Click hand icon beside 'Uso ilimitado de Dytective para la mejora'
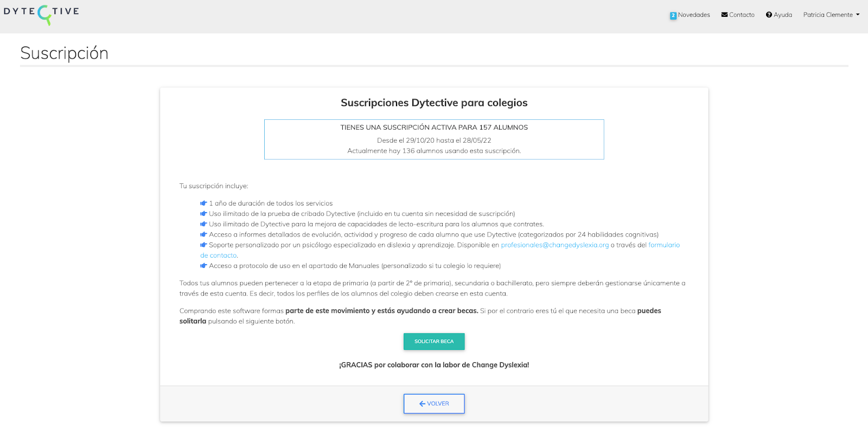The image size is (868, 435). pos(203,224)
